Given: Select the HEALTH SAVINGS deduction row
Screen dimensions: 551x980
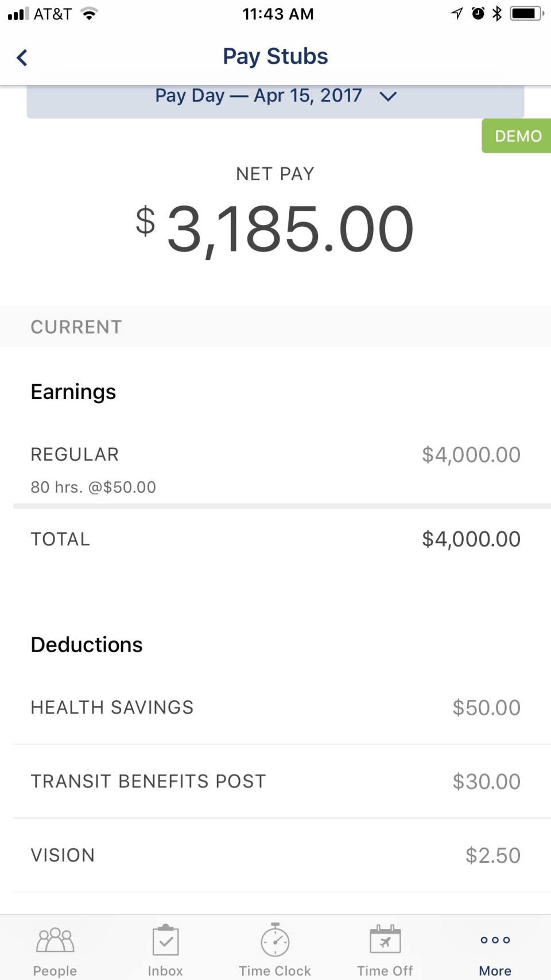Looking at the screenshot, I should [x=275, y=707].
